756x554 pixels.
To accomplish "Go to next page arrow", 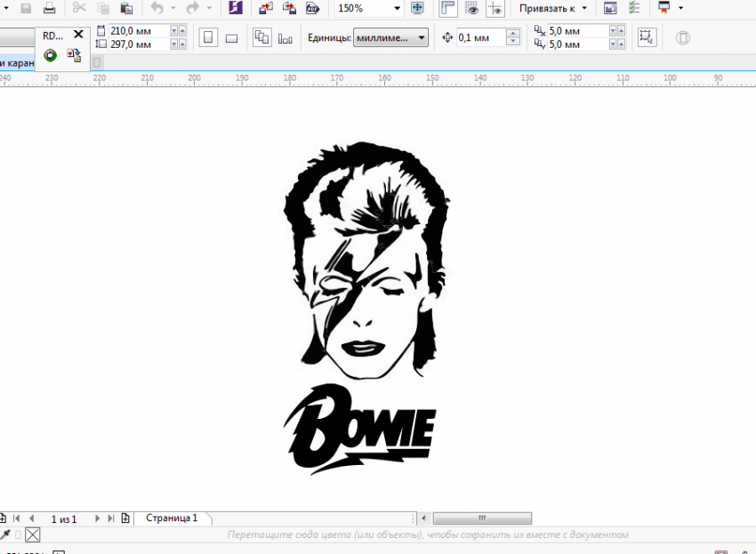I will tap(96, 518).
